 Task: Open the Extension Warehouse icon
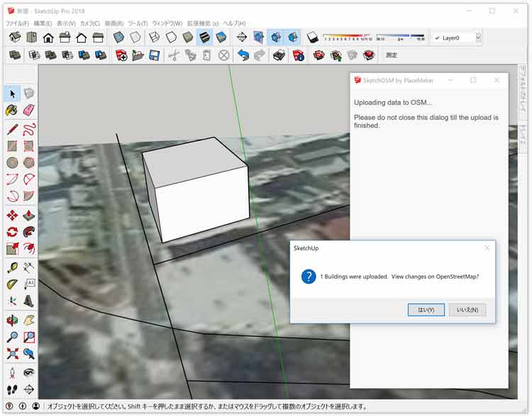(369, 55)
